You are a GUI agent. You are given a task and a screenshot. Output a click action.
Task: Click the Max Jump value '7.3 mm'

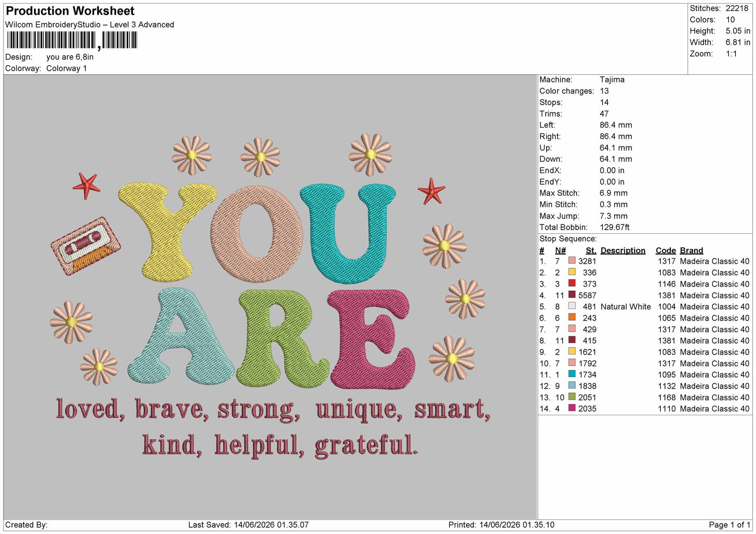pyautogui.click(x=614, y=216)
